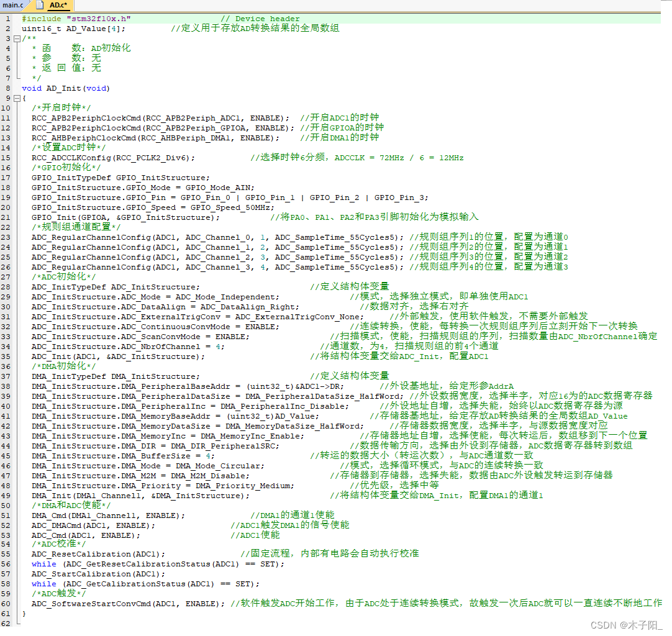Click the /*GPIO初始化*/ comment
The height and width of the screenshot is (636, 672).
click(x=66, y=168)
